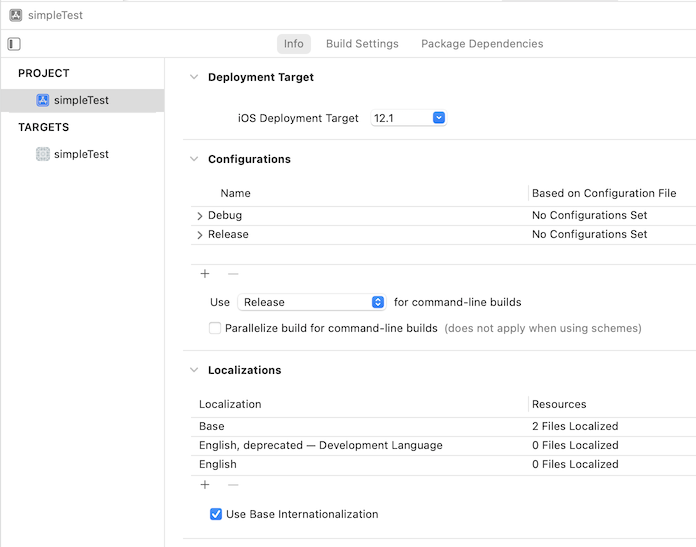
Task: Click the simpleTest project icon under PROJECT
Action: (43, 100)
